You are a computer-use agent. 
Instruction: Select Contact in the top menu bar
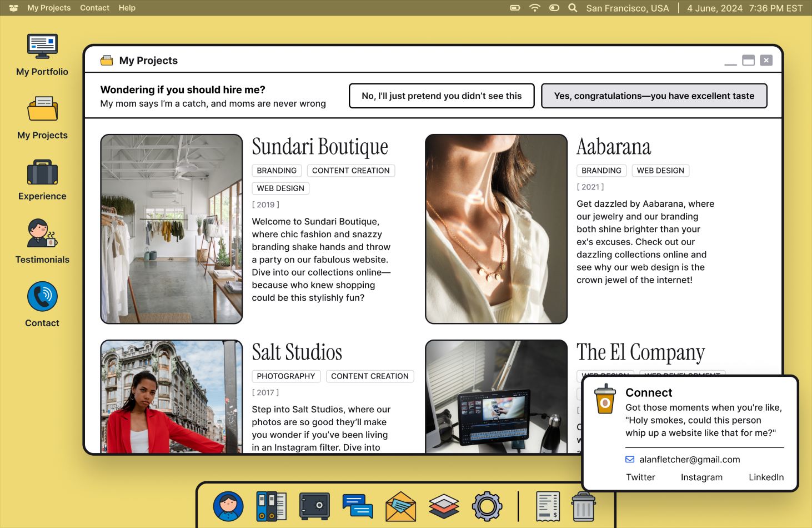94,8
